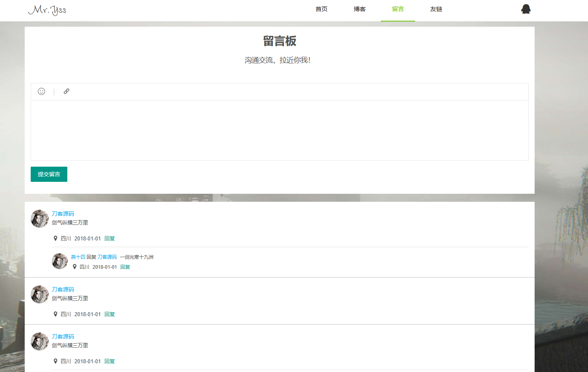Click first comment's user avatar
588x372 pixels.
click(40, 218)
